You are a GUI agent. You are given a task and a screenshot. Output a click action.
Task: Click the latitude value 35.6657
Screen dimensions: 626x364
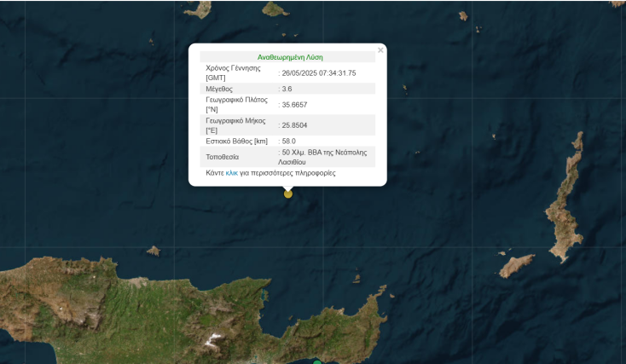tap(294, 105)
